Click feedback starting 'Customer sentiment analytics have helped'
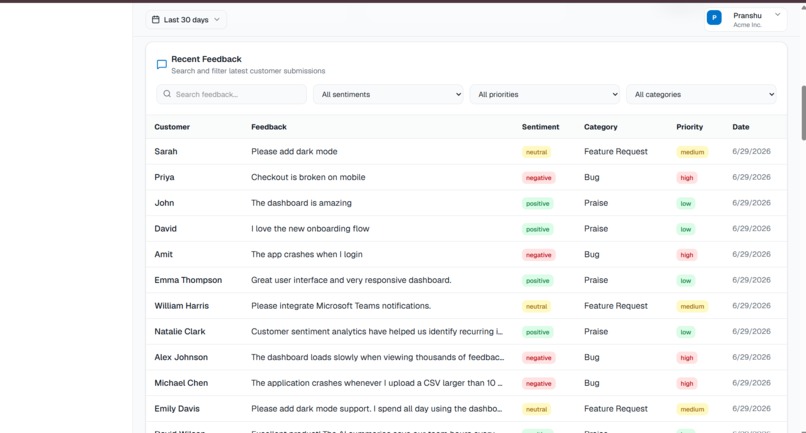806x433 pixels. coord(377,332)
